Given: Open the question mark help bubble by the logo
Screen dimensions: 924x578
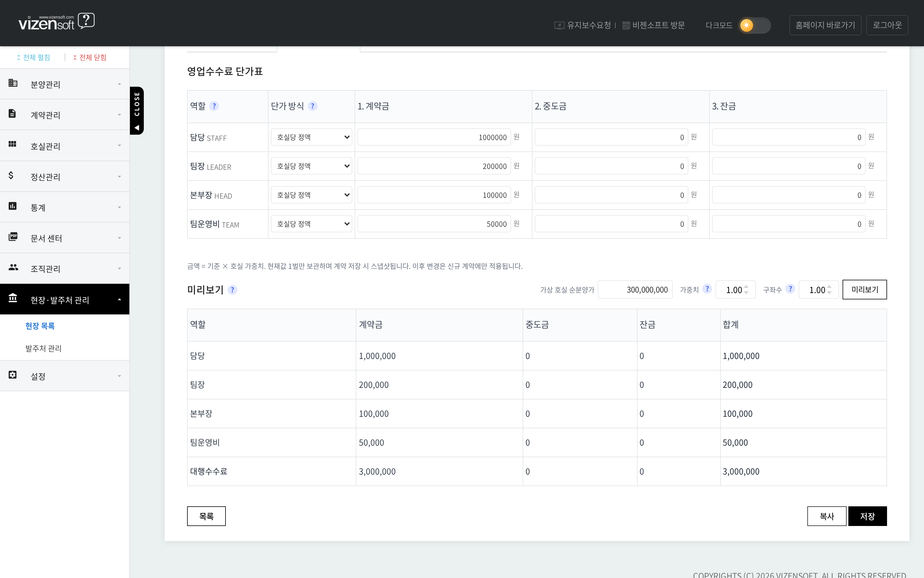Looking at the screenshot, I should coord(86,21).
